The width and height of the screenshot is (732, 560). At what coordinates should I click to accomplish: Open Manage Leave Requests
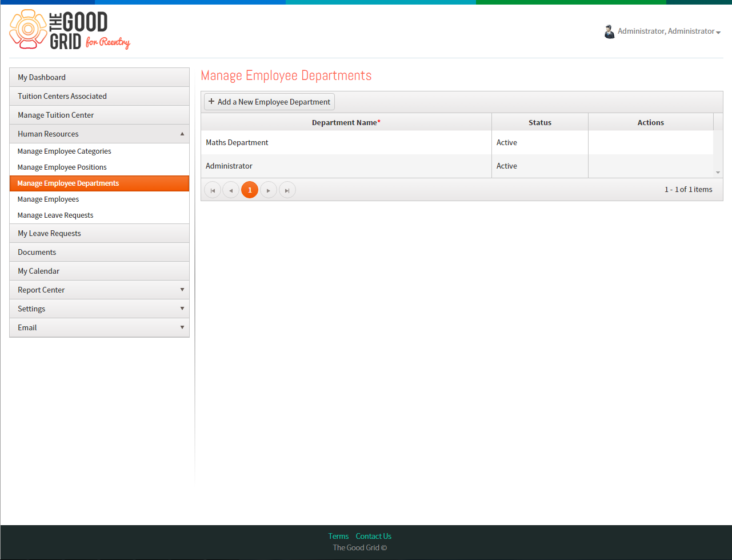tap(99, 215)
